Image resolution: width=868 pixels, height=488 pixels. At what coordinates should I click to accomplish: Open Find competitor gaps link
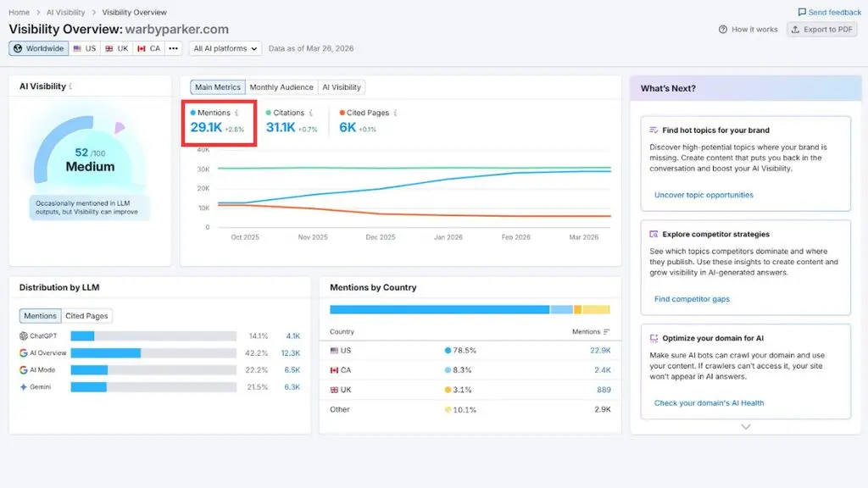click(x=692, y=299)
